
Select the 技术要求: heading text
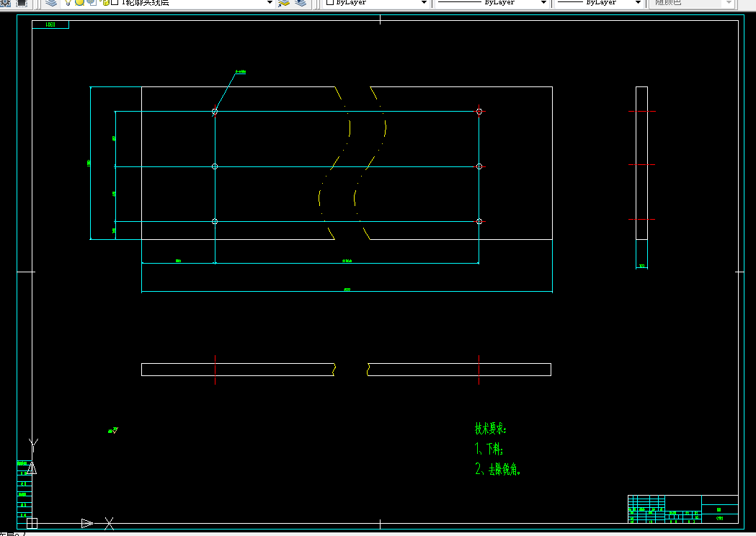(490, 429)
